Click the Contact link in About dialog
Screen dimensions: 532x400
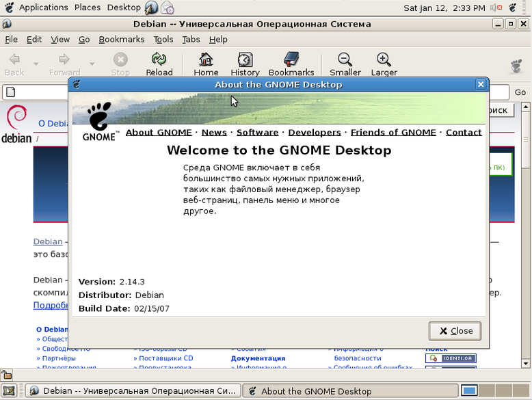point(464,133)
